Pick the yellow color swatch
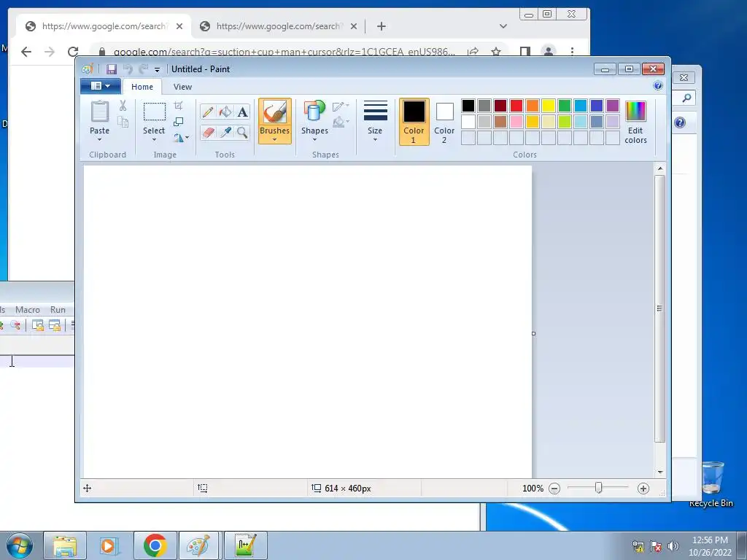The width and height of the screenshot is (747, 560). click(549, 106)
